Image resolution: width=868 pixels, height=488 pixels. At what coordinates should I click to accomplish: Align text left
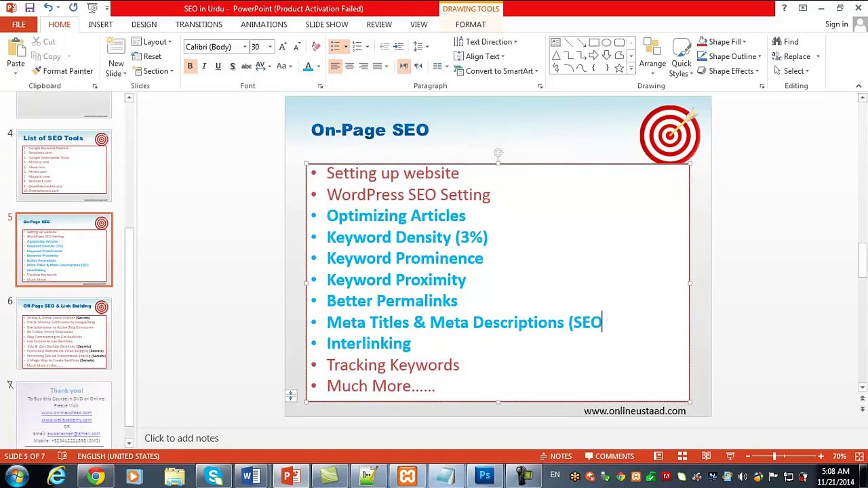pos(335,66)
